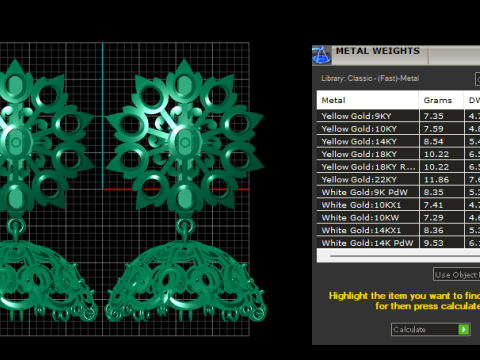Click the Metal Weights flask icon
The image size is (480, 360).
pyautogui.click(x=322, y=55)
